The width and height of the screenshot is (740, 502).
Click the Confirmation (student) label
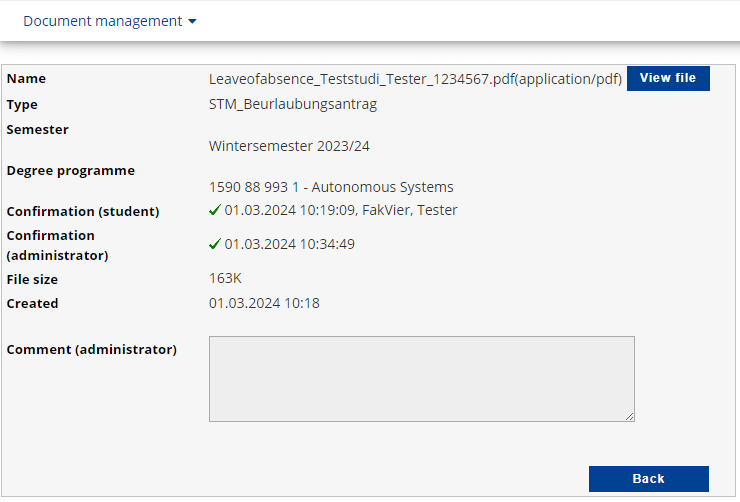point(83,211)
